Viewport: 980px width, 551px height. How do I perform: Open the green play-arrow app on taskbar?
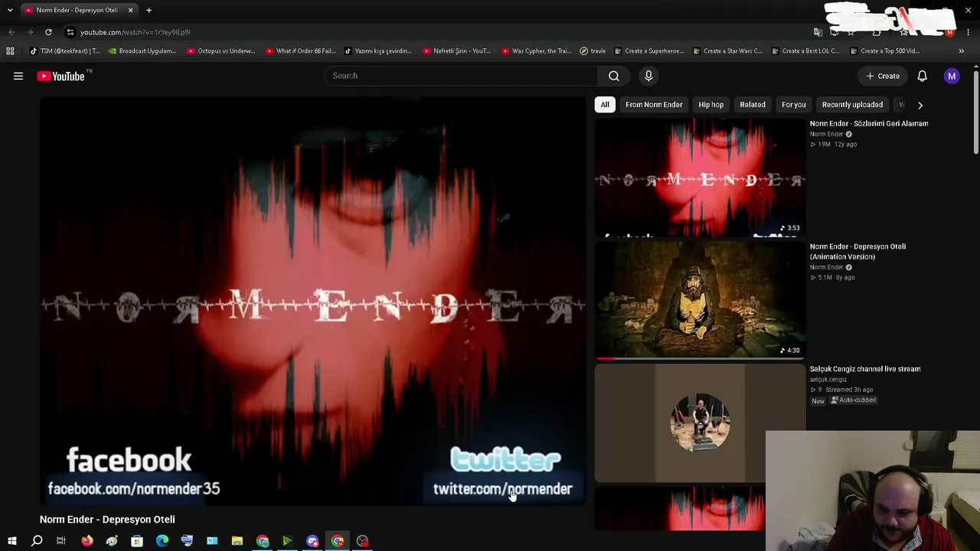(287, 541)
